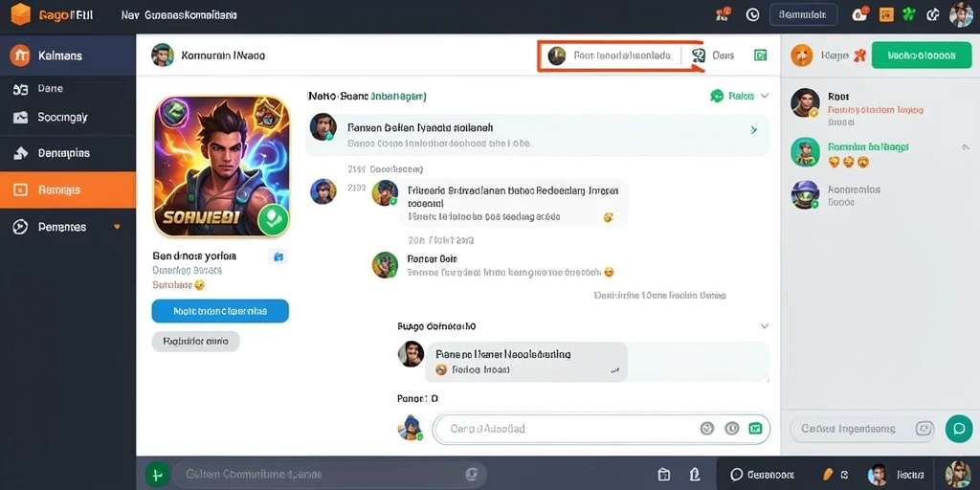The image size is (980, 490).
Task: Click the dark search box in top bar
Action: (x=803, y=14)
